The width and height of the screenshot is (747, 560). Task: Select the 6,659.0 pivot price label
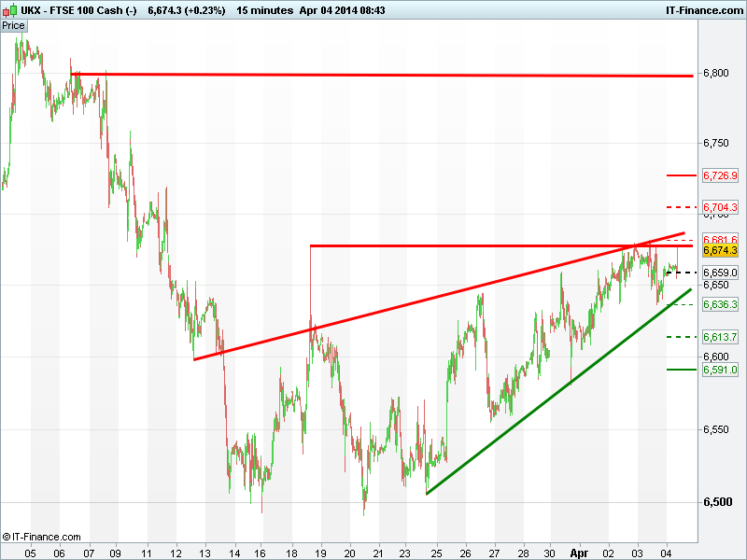[720, 273]
